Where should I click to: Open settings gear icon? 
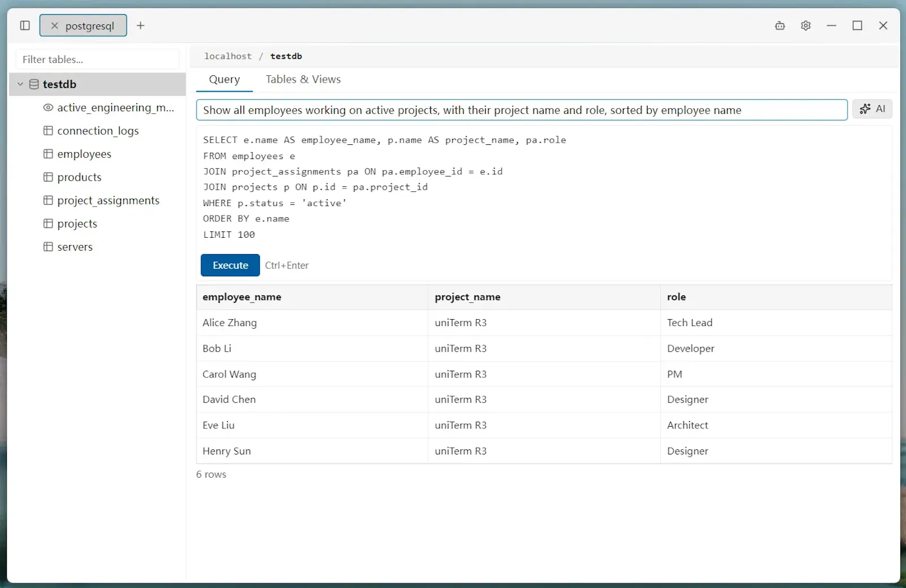tap(806, 25)
